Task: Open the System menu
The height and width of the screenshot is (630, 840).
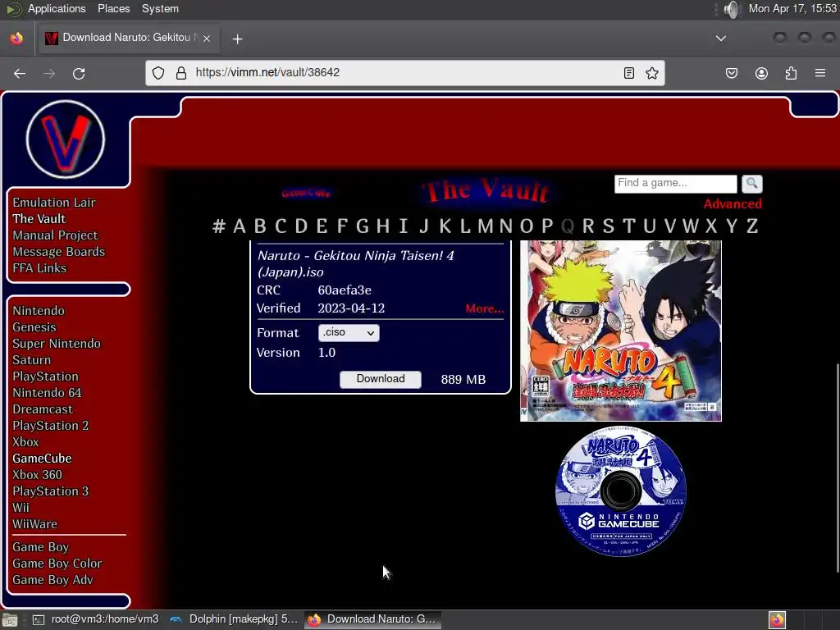Action: (160, 8)
